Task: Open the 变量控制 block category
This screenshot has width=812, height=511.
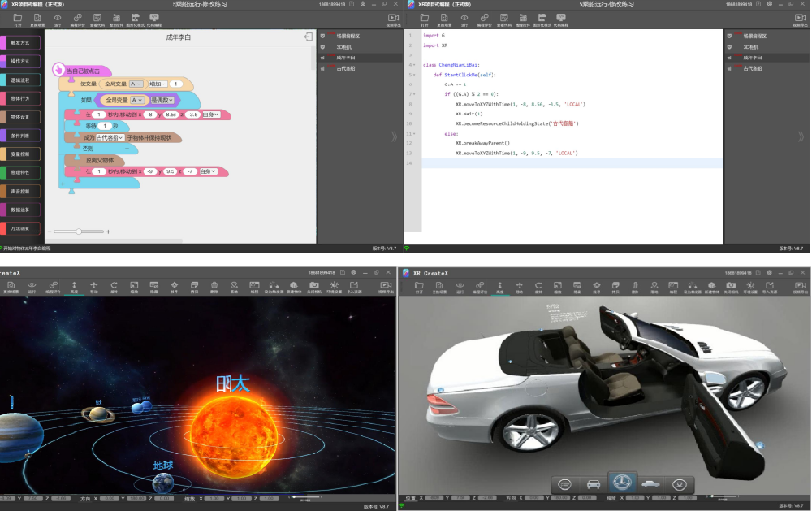Action: pos(20,154)
